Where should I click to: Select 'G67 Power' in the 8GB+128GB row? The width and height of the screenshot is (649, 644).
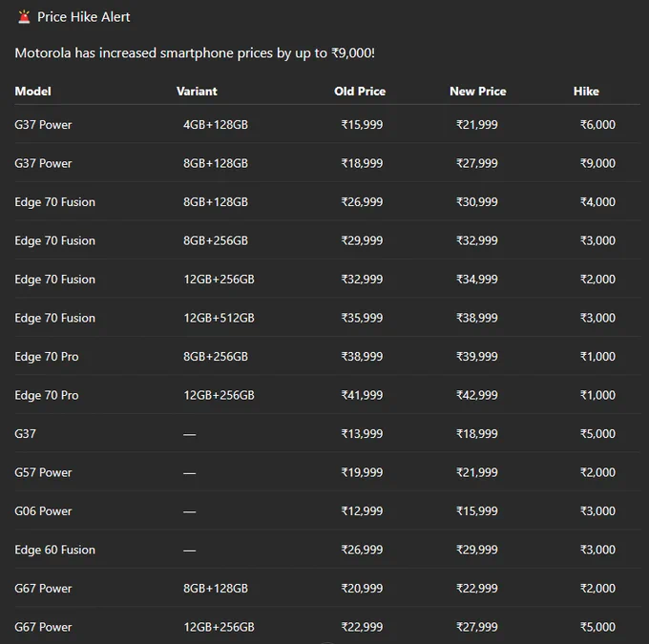(x=43, y=588)
